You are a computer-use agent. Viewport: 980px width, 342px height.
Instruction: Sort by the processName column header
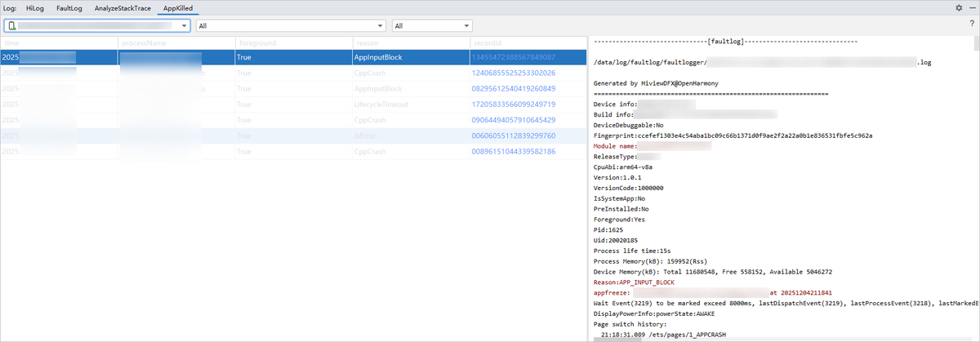[144, 42]
